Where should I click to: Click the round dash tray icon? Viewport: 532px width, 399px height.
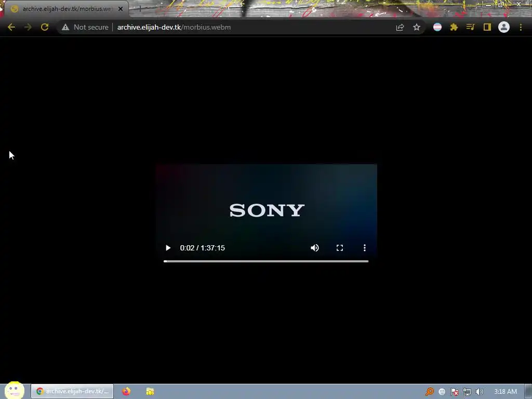point(442,392)
